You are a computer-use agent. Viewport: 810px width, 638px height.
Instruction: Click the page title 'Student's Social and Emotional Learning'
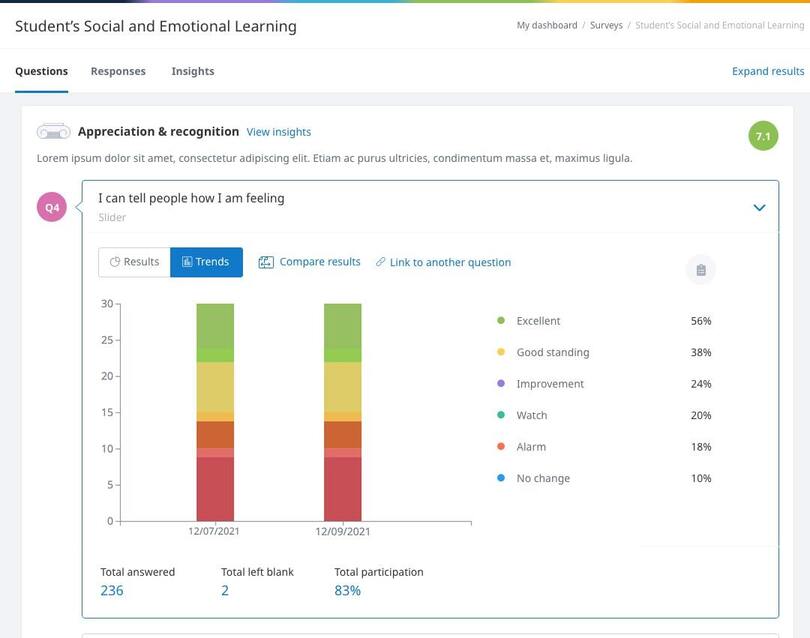156,26
